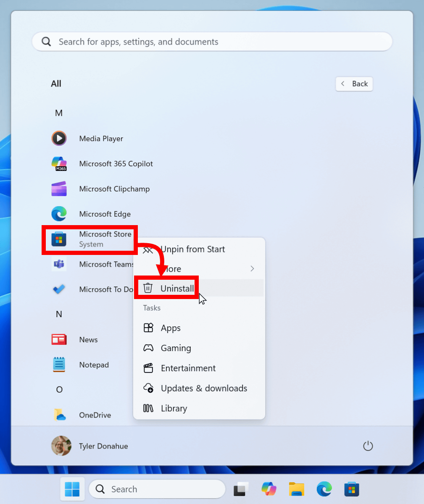
Task: Click the magnifier icon in Start search
Action: click(46, 42)
